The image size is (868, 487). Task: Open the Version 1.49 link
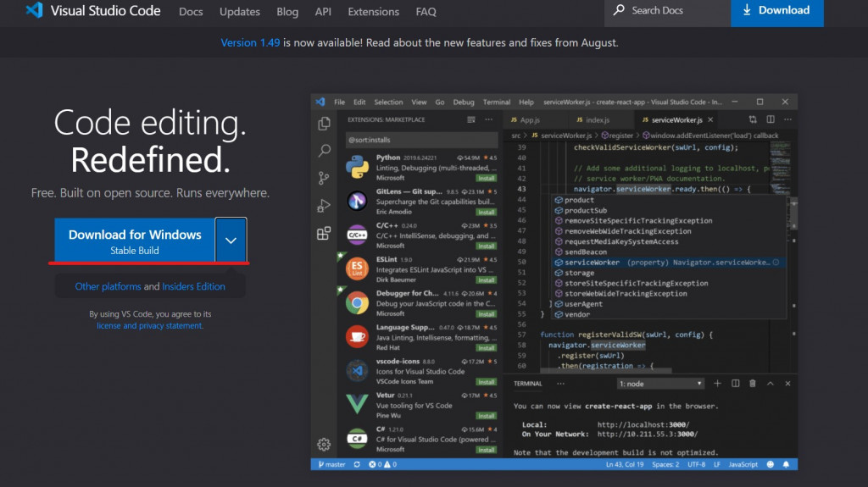pyautogui.click(x=250, y=42)
